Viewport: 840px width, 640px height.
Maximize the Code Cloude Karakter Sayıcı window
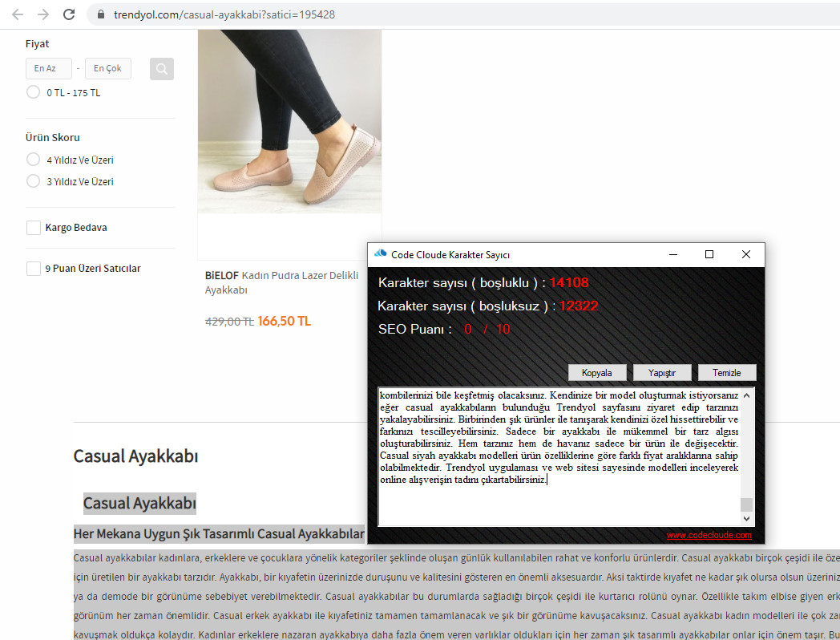709,254
